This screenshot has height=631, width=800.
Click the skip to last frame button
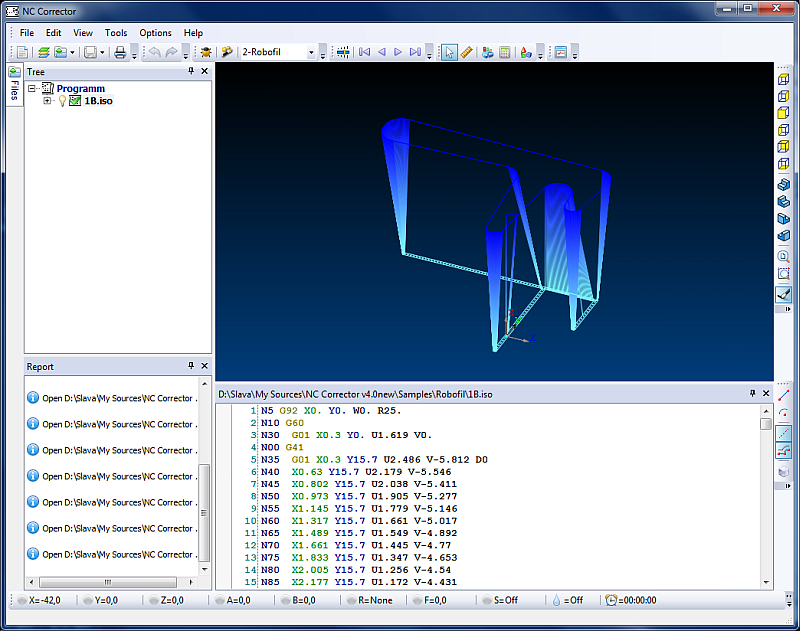click(415, 52)
